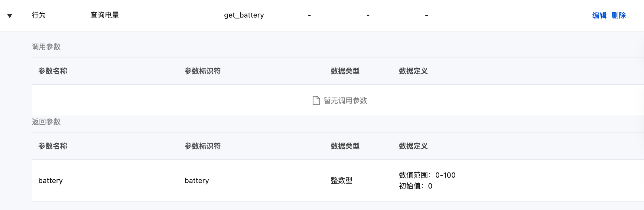The image size is (644, 210).
Task: Click 数据类型 header in the 返回参数 table
Action: (x=345, y=146)
